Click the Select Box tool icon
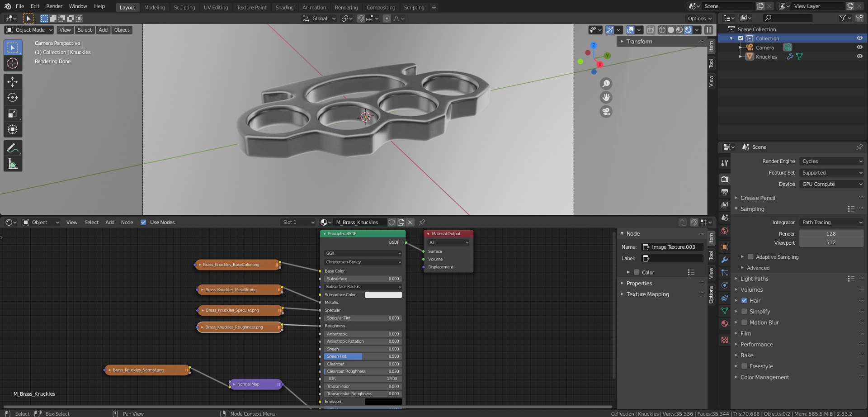Screen dimensions: 868x417 pos(13,47)
